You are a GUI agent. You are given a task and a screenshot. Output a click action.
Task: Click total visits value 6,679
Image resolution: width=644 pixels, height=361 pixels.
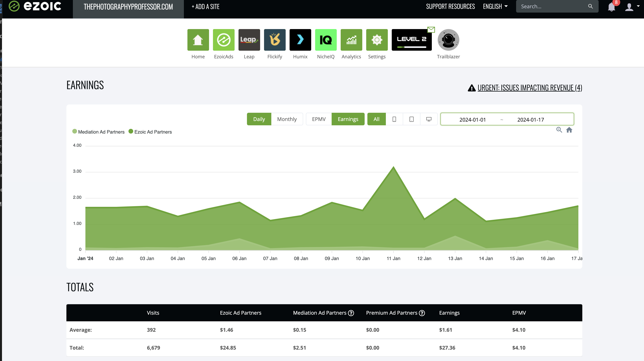click(x=153, y=348)
